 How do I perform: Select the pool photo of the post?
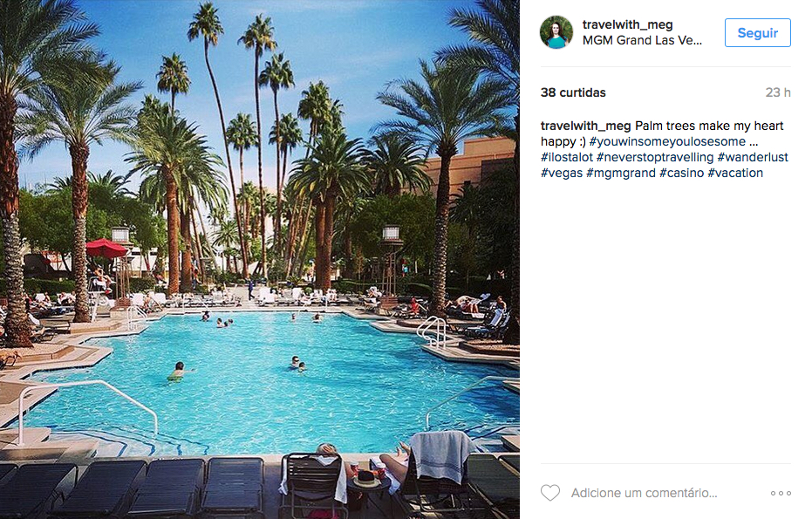[259, 260]
